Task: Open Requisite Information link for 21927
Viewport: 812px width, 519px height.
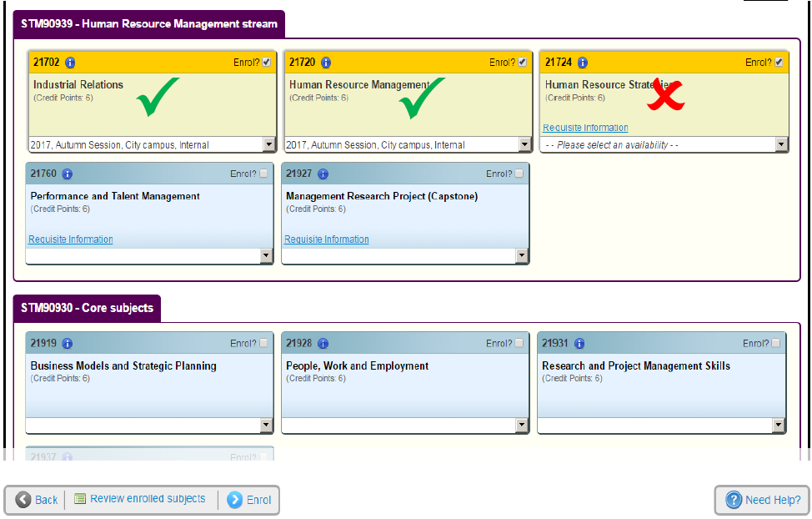Action: point(326,239)
